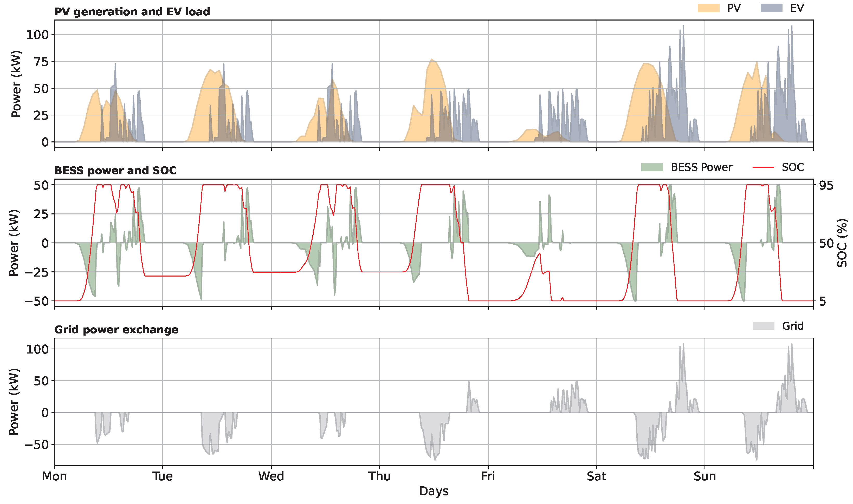Click the Wed tick label
The width and height of the screenshot is (853, 504).
271,476
